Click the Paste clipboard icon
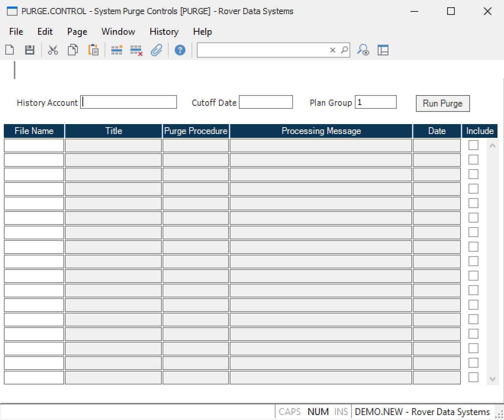This screenshot has width=504, height=420. pos(93,50)
